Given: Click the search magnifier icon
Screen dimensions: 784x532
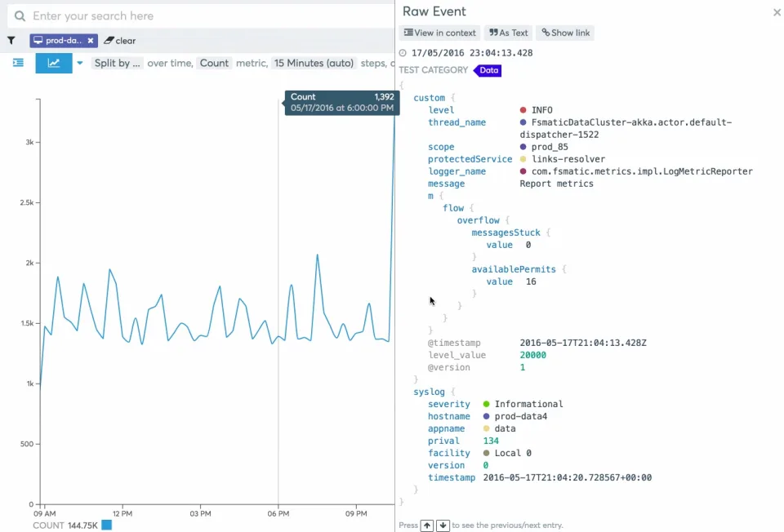Looking at the screenshot, I should [x=20, y=16].
